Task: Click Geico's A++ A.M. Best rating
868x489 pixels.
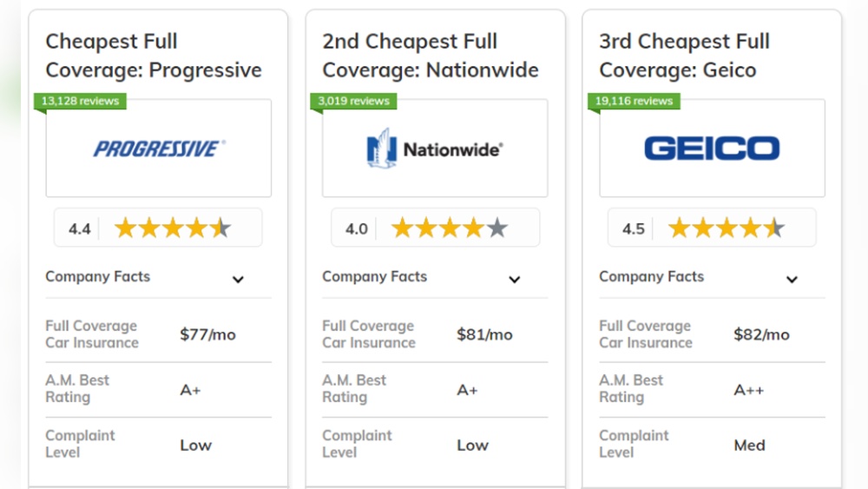Action: pos(748,390)
